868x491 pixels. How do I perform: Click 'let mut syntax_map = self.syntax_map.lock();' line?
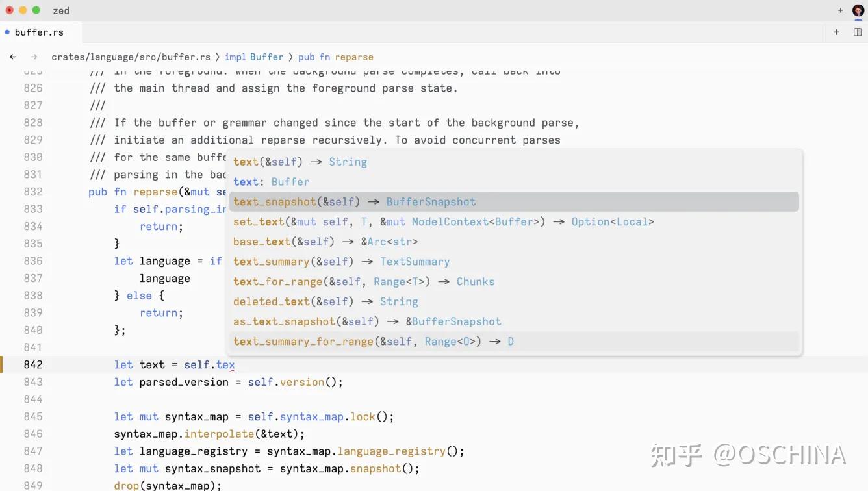pyautogui.click(x=254, y=416)
